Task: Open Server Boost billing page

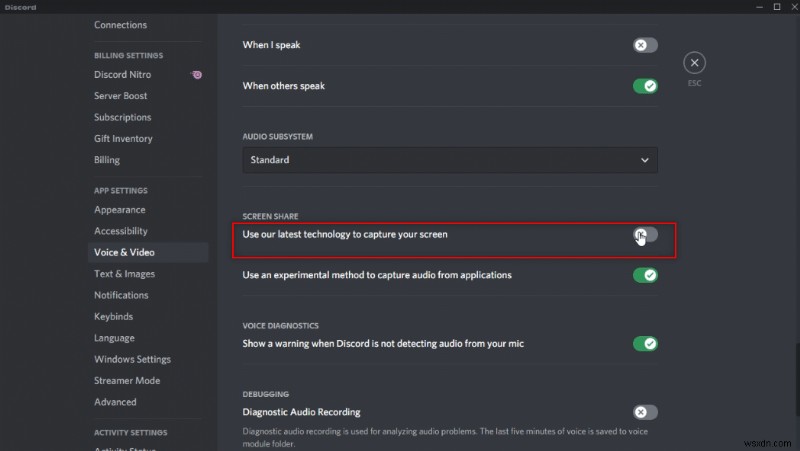Action: tap(121, 96)
